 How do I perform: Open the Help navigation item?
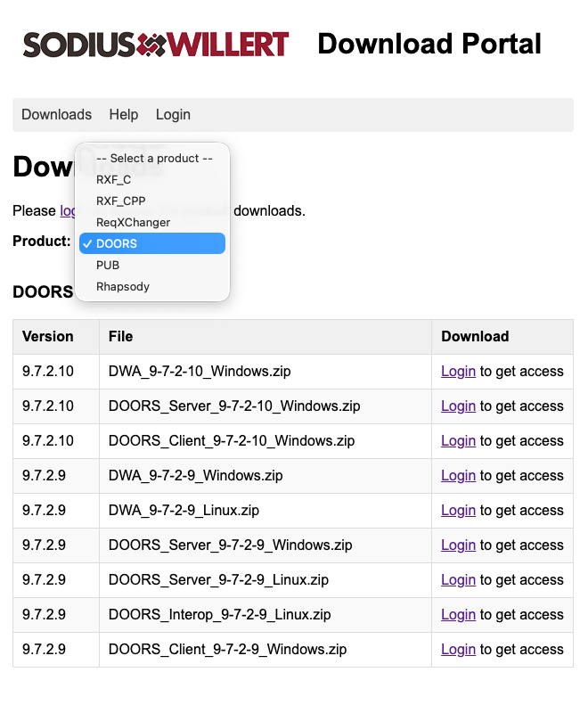(x=124, y=115)
